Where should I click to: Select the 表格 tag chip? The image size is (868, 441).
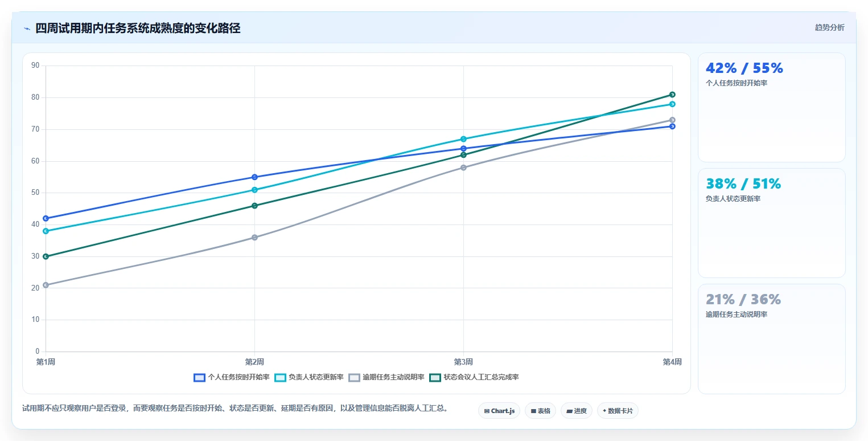(540, 411)
